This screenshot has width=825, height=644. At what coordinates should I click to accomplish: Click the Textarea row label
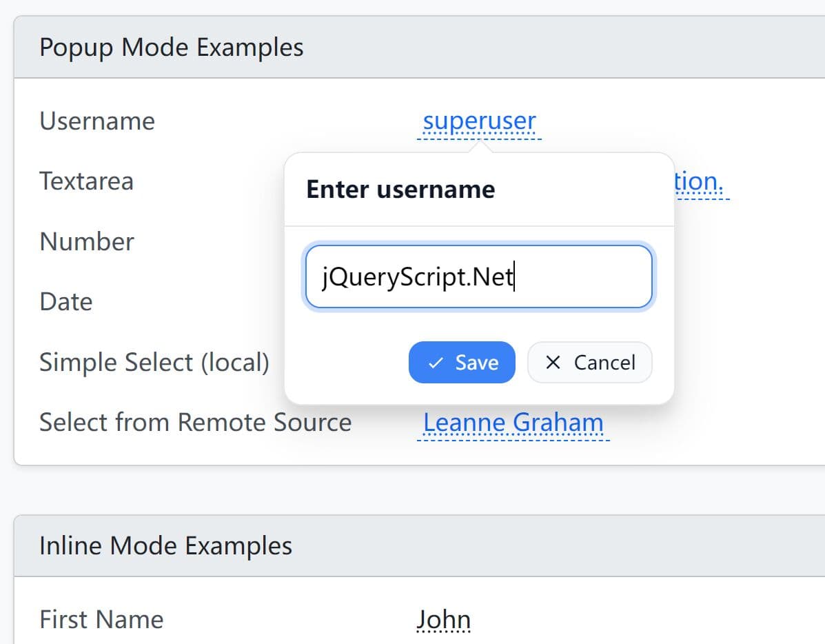pyautogui.click(x=86, y=181)
